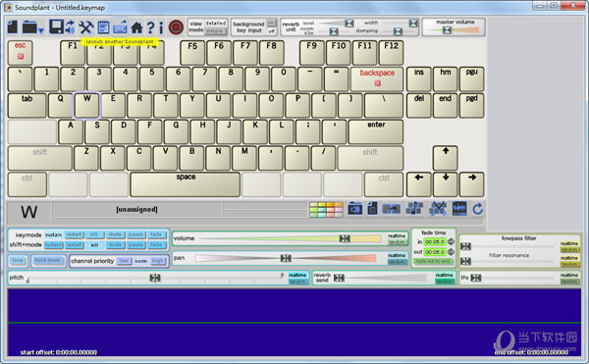Toggle the loop button
589x364 pixels.
[18, 260]
